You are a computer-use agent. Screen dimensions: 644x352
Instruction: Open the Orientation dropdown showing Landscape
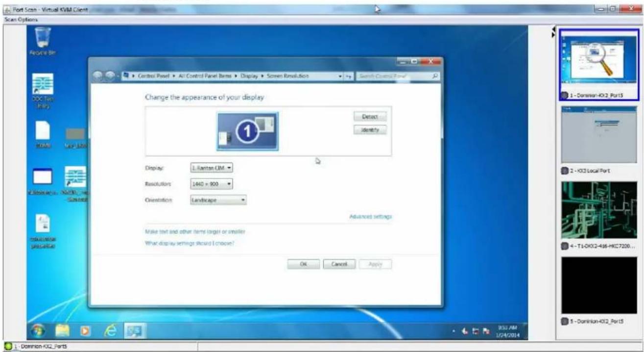click(x=218, y=200)
